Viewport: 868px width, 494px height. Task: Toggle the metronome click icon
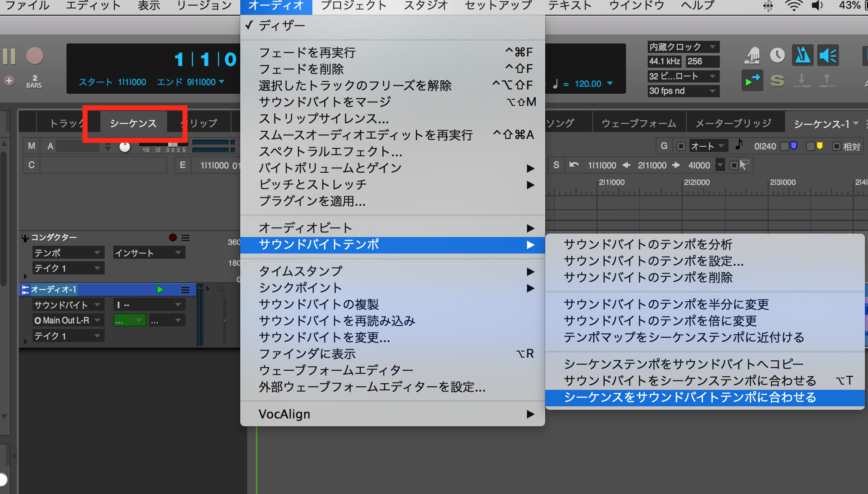pos(802,56)
